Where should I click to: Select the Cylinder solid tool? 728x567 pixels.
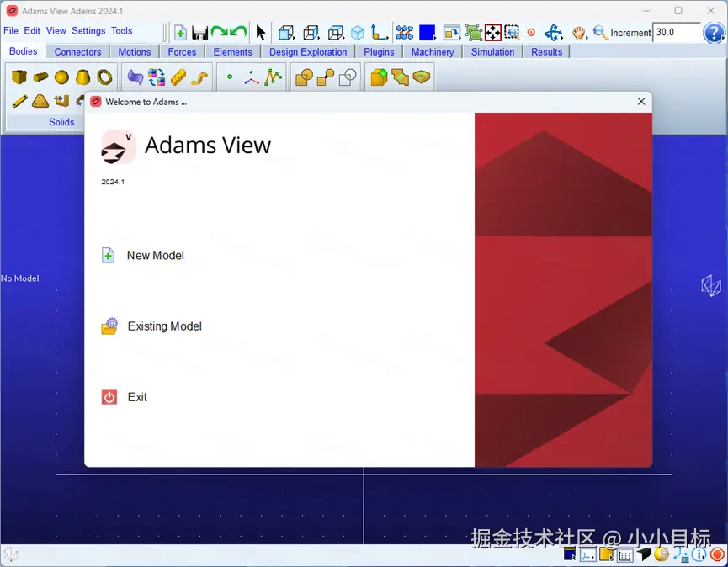click(x=40, y=77)
